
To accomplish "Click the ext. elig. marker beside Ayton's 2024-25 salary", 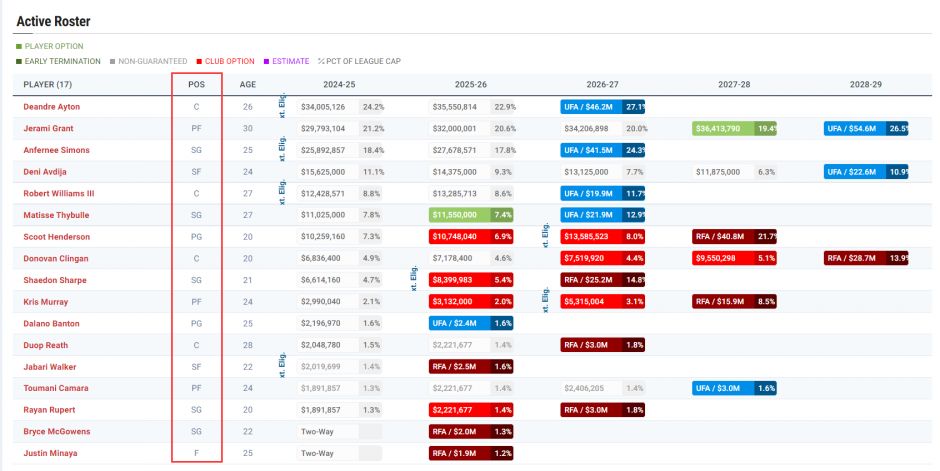I will tap(282, 105).
